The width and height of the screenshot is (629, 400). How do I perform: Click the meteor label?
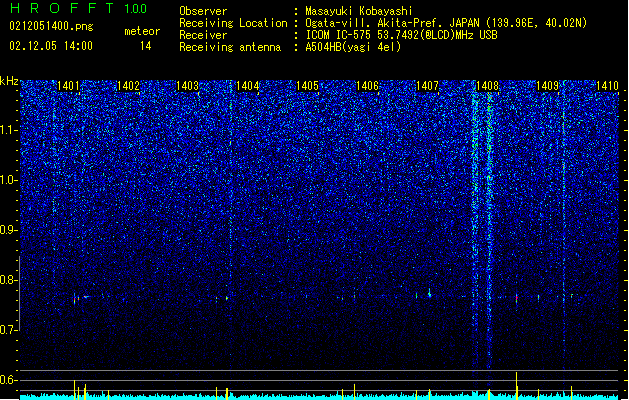[142, 31]
